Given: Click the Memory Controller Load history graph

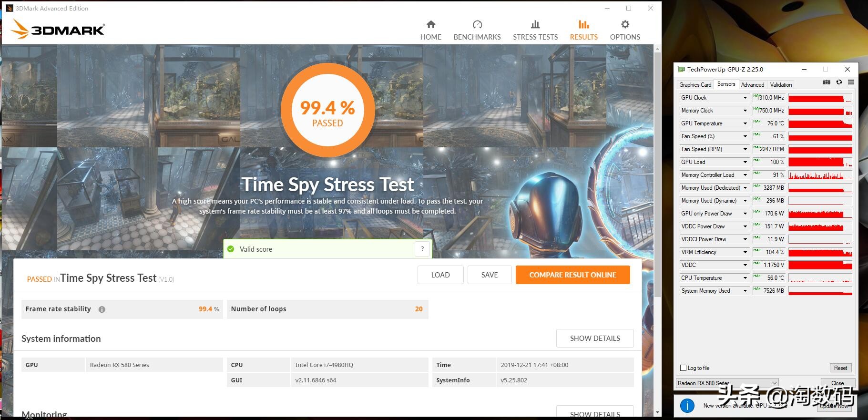Looking at the screenshot, I should [820, 175].
